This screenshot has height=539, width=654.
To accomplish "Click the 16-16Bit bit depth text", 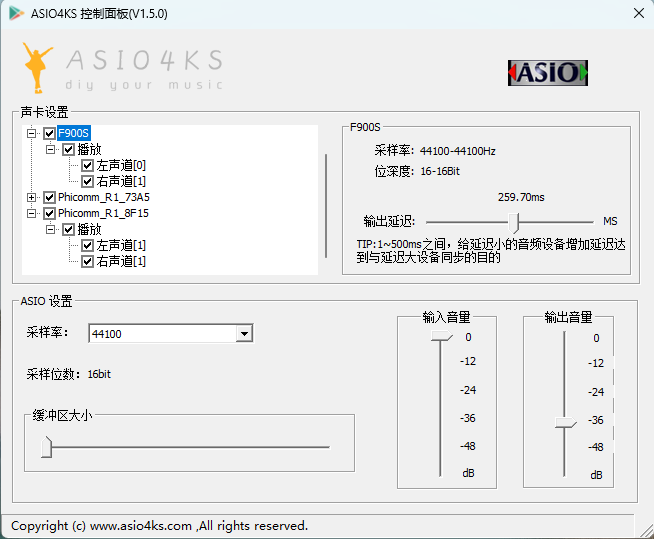I will point(440,171).
